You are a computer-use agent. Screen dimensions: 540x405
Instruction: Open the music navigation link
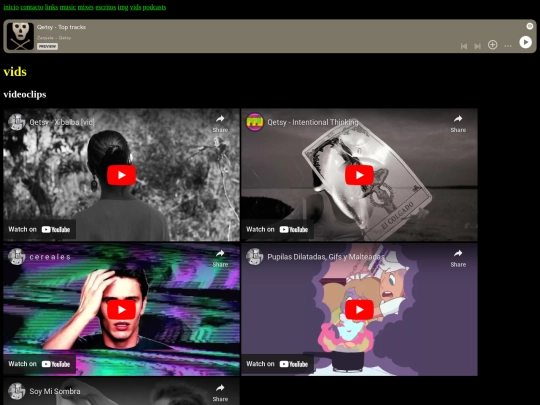pos(68,7)
